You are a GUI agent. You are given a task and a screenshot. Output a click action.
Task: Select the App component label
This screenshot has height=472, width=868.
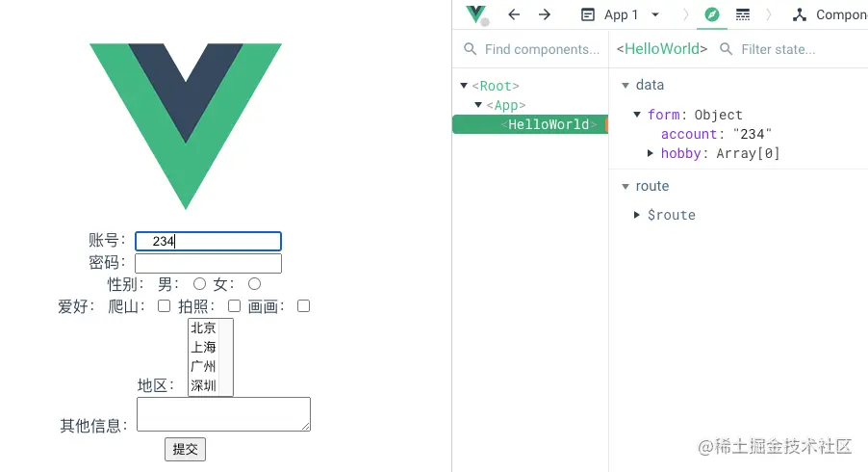coord(506,105)
